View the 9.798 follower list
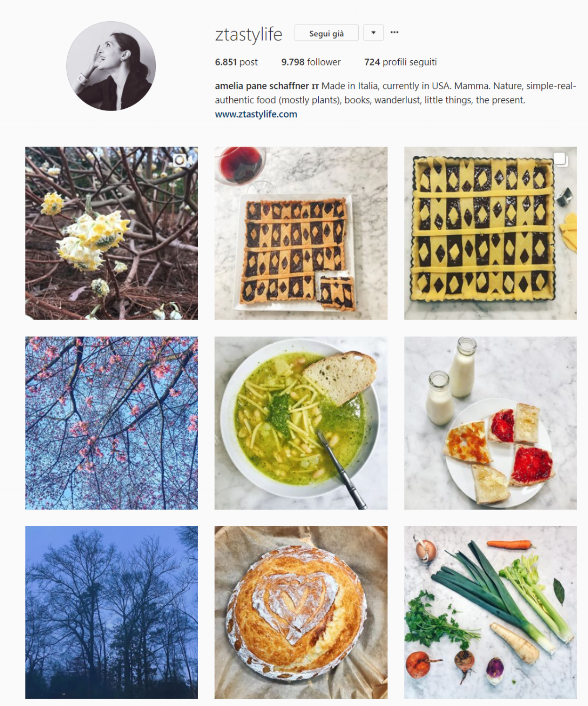This screenshot has height=706, width=588. pyautogui.click(x=311, y=62)
